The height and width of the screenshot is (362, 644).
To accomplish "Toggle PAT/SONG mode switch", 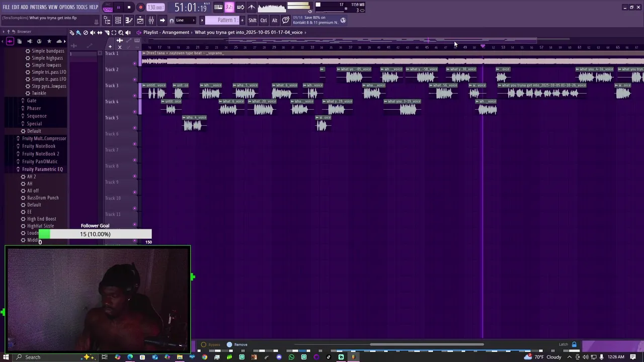I will pos(108,8).
